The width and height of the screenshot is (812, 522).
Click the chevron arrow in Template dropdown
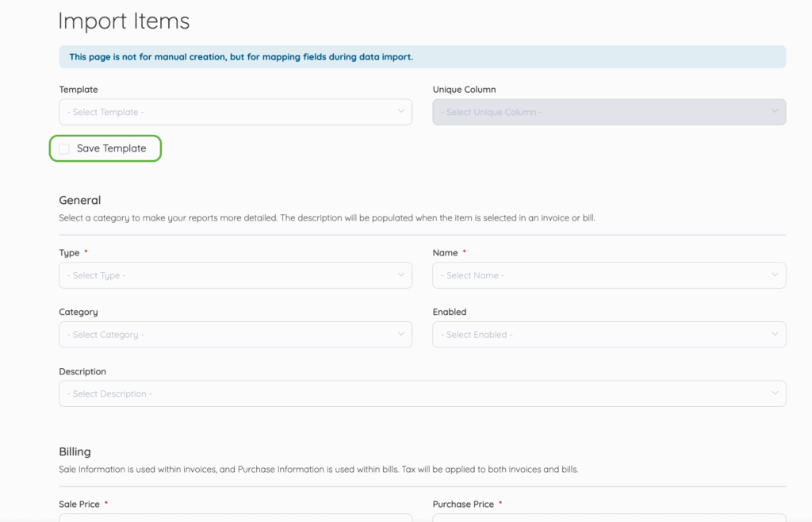click(400, 112)
